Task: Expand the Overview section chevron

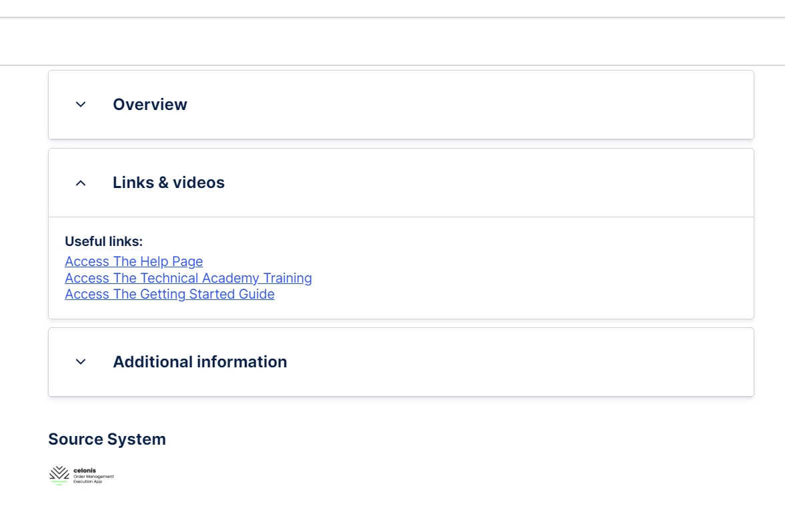Action: click(81, 105)
